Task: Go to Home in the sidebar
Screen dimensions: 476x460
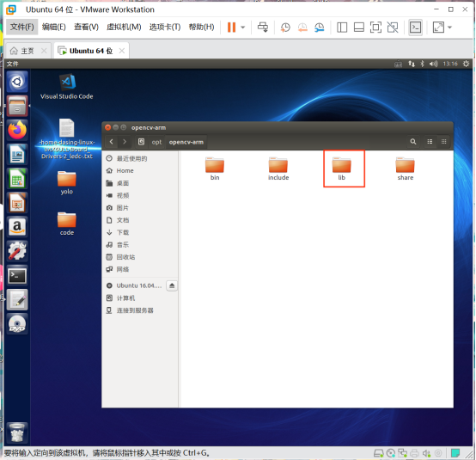Action: (x=140, y=171)
